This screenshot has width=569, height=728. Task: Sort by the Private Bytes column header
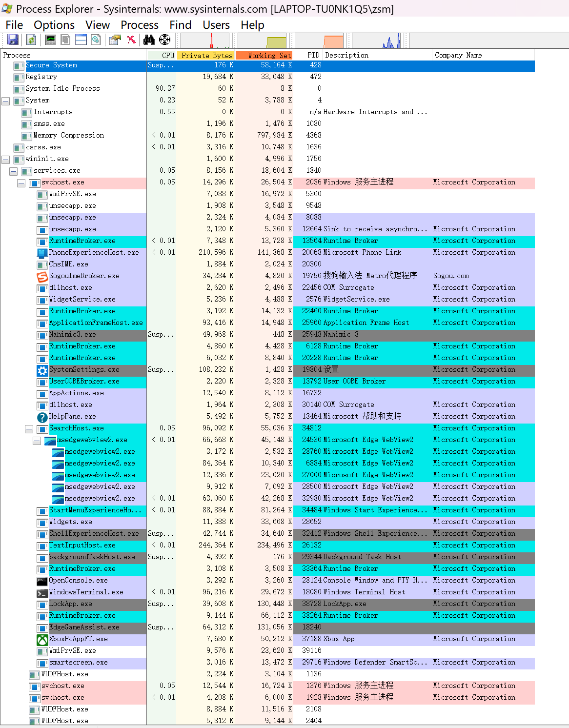(205, 55)
